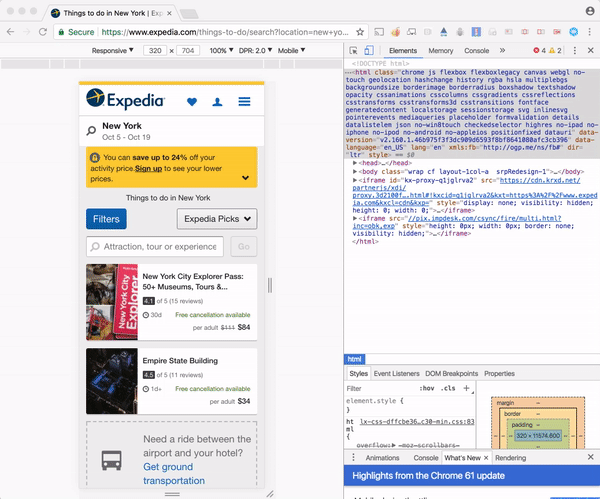Viewport: 600px width, 499px height.
Task: Activate the DevTools inspect element picker
Action: [x=355, y=50]
